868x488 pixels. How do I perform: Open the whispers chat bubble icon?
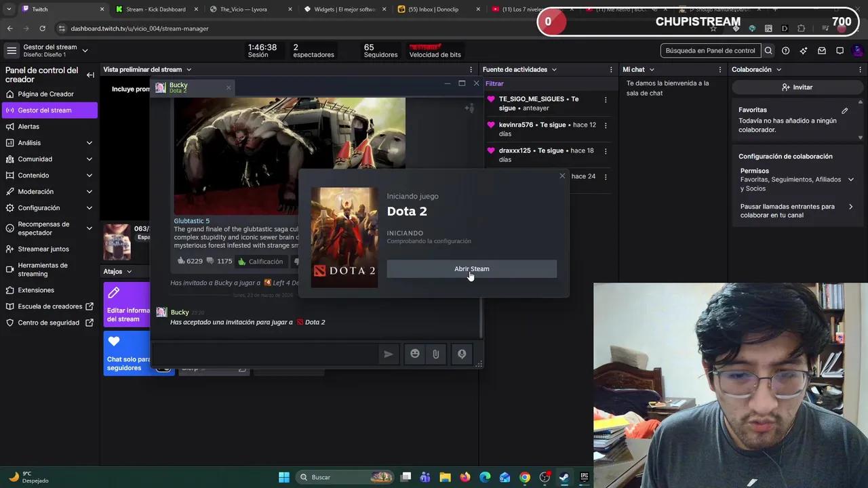coord(840,51)
